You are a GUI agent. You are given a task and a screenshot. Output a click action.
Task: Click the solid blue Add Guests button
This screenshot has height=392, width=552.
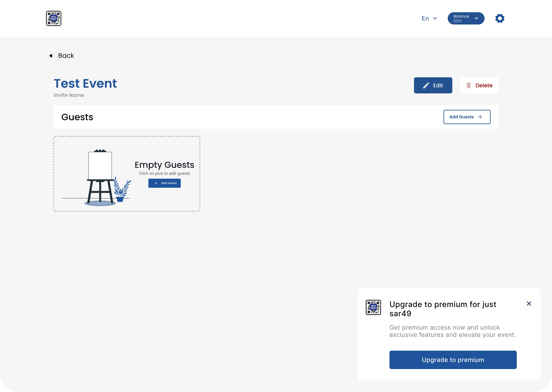(165, 183)
